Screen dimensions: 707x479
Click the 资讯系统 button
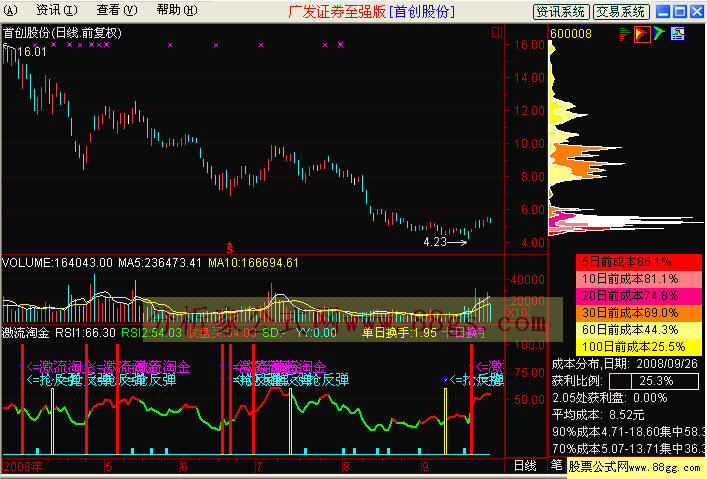(x=561, y=12)
